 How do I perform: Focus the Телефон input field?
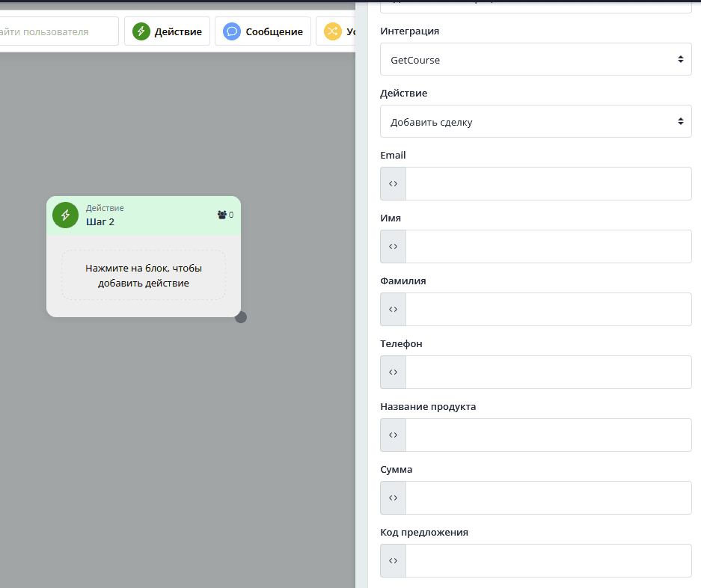tap(548, 372)
